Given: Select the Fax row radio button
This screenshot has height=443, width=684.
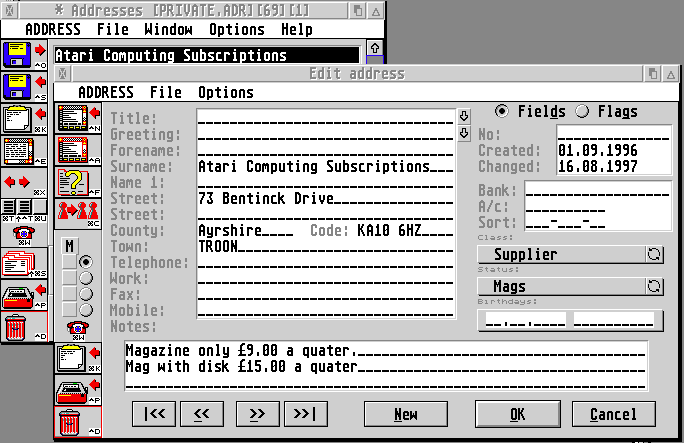Looking at the screenshot, I should (86, 294).
